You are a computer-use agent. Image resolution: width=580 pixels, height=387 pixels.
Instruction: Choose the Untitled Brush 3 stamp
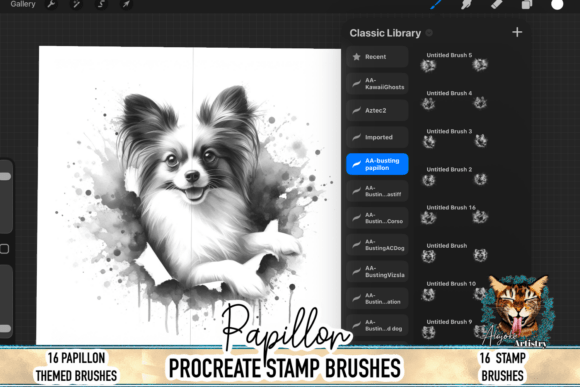(x=454, y=138)
